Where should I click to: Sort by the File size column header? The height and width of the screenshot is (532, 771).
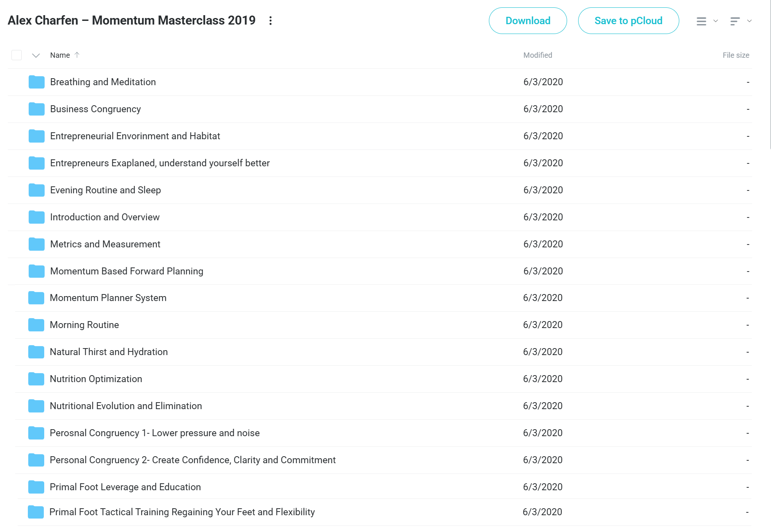point(736,55)
